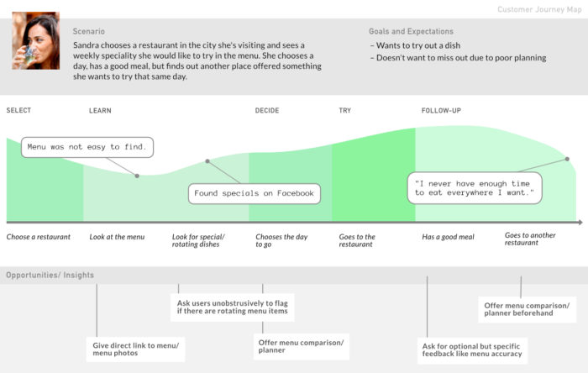This screenshot has width=588, height=373.
Task: Click the 'Opportunities/ Insights' section header
Action: pyautogui.click(x=50, y=276)
